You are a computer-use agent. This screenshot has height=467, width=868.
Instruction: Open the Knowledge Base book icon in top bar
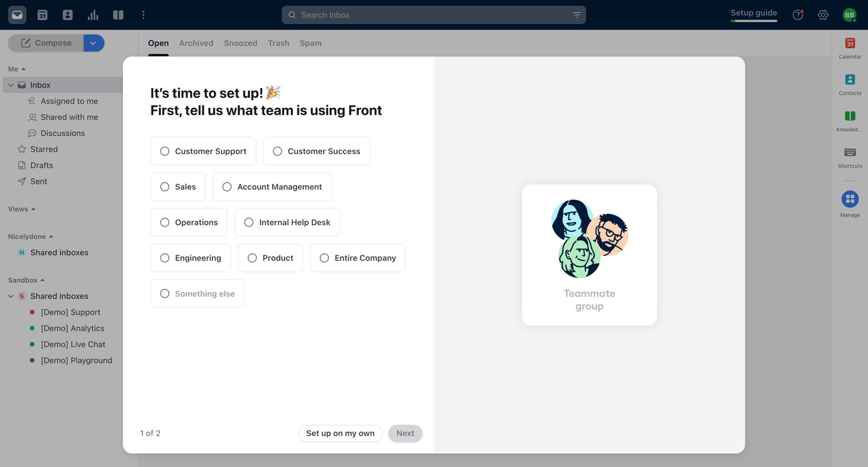(118, 15)
